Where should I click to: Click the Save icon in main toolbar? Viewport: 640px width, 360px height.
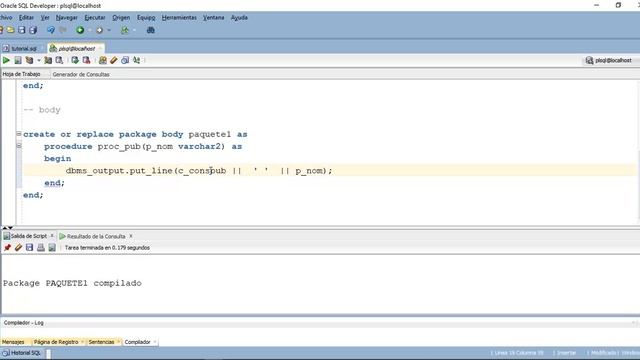pyautogui.click(x=22, y=30)
